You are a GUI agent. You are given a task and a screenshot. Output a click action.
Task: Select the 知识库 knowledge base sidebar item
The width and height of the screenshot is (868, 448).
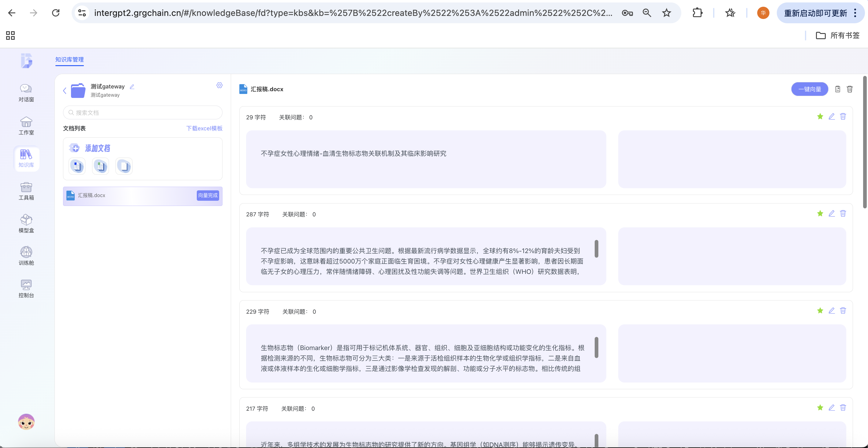[x=26, y=158]
